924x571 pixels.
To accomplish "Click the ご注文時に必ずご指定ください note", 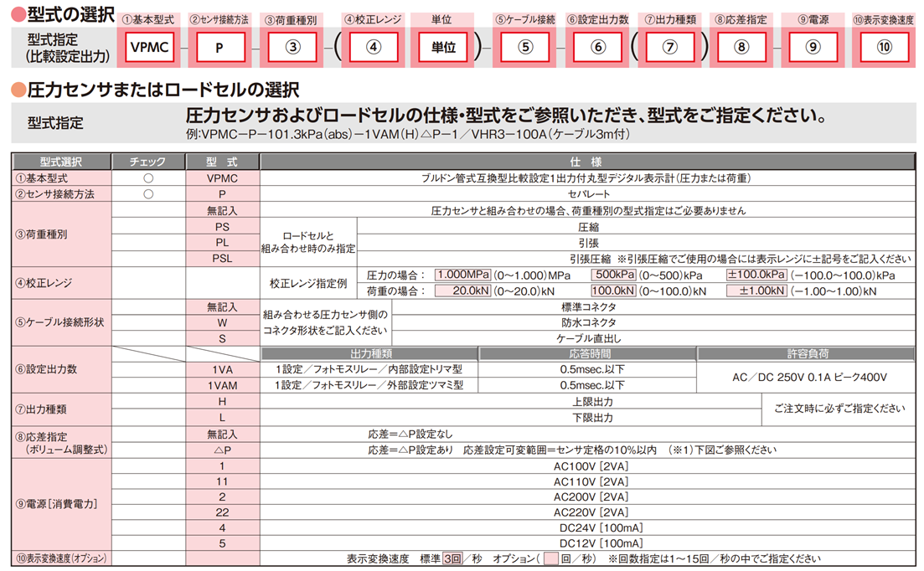I will tap(839, 409).
